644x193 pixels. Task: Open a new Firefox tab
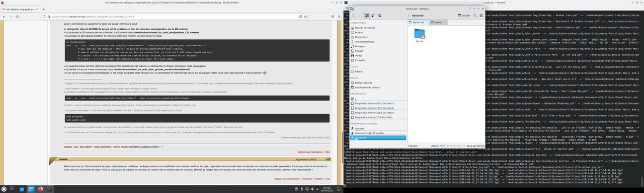tap(43, 9)
